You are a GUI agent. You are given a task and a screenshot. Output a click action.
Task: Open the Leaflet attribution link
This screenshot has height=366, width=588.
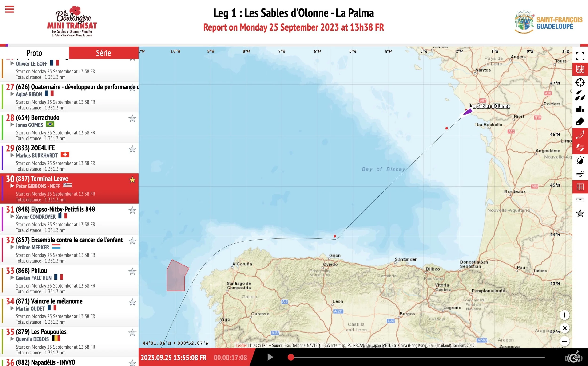tap(241, 345)
